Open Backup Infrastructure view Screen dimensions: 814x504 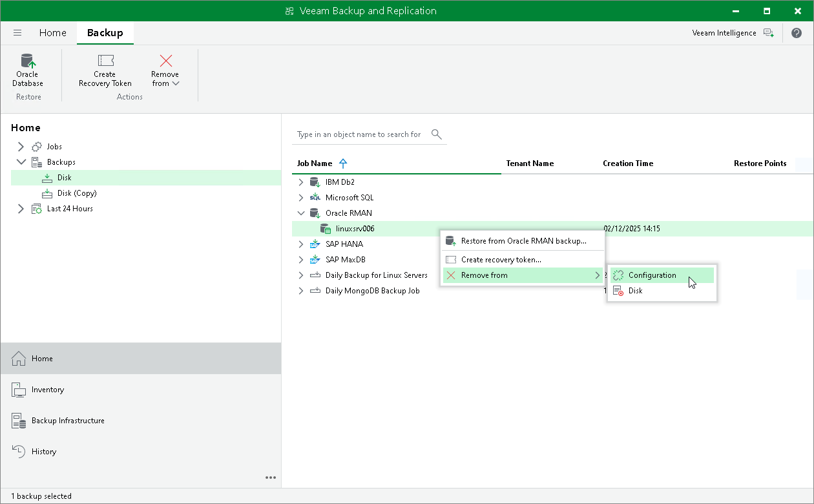pos(141,421)
